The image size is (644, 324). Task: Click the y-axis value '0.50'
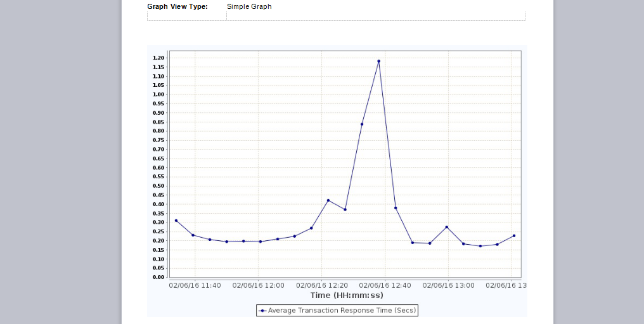click(158, 186)
